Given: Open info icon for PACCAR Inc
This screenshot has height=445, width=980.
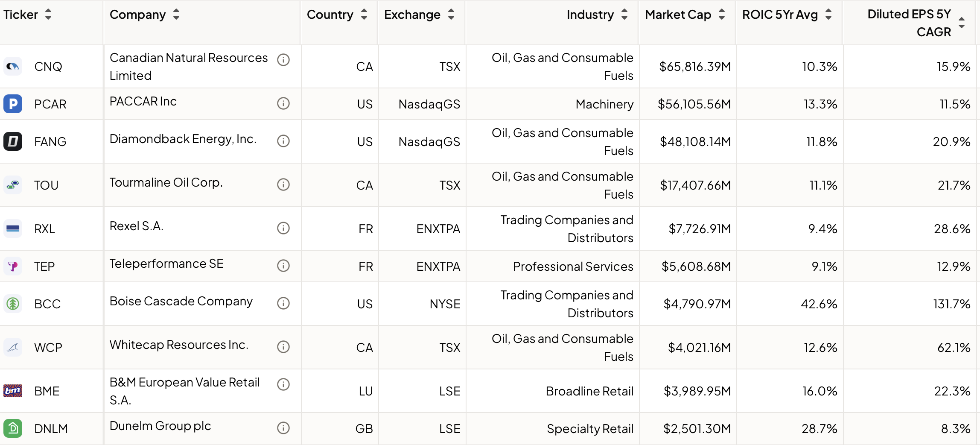Looking at the screenshot, I should pyautogui.click(x=283, y=103).
